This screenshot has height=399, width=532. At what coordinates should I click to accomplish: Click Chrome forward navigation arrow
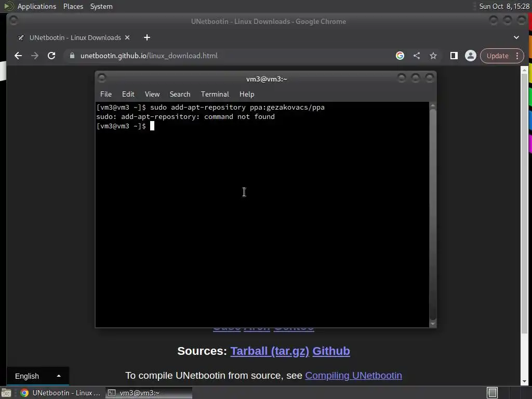click(35, 56)
